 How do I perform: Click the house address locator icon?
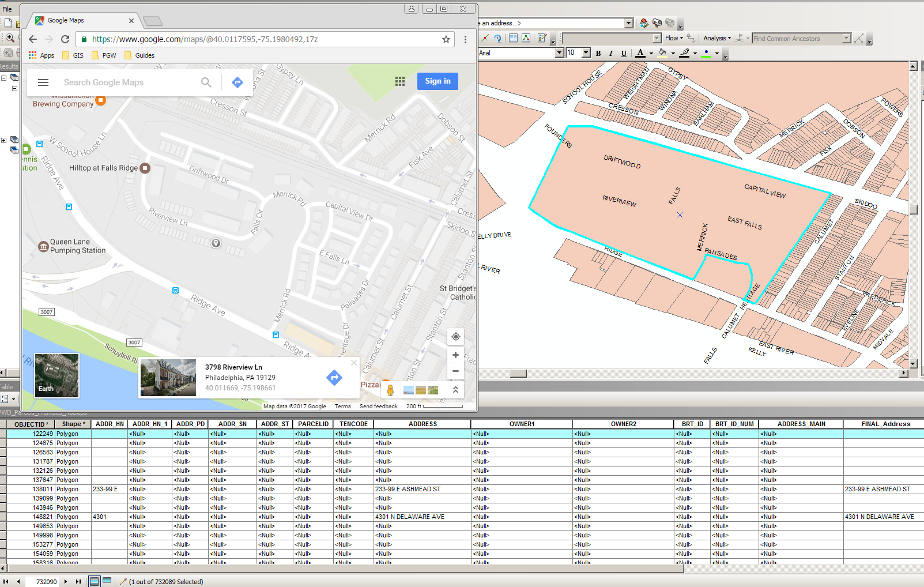coord(644,23)
